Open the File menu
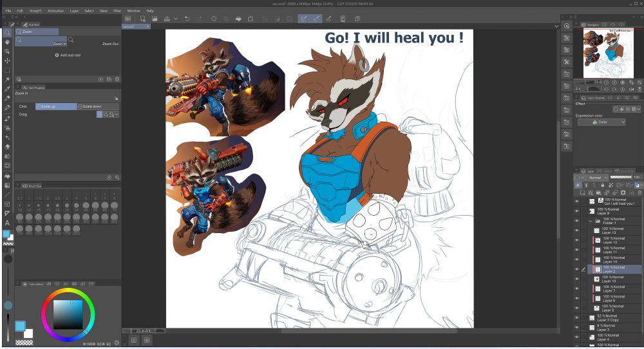644x349 pixels. [x=8, y=11]
